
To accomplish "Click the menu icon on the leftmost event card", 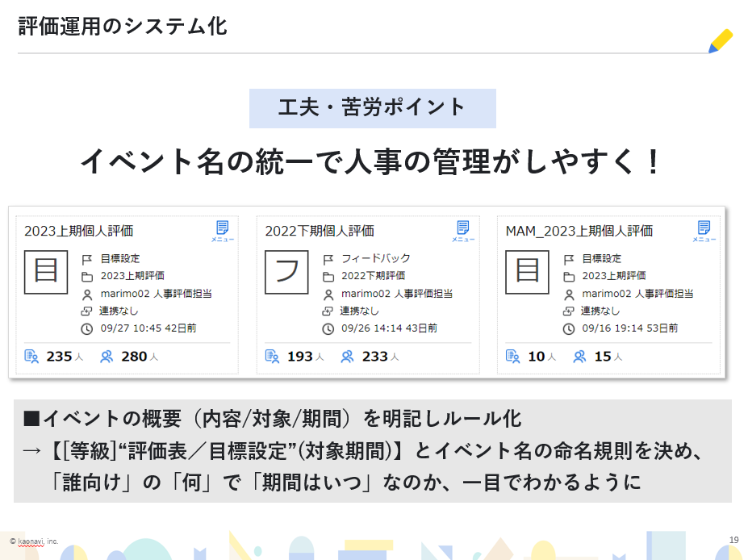I will point(223,230).
